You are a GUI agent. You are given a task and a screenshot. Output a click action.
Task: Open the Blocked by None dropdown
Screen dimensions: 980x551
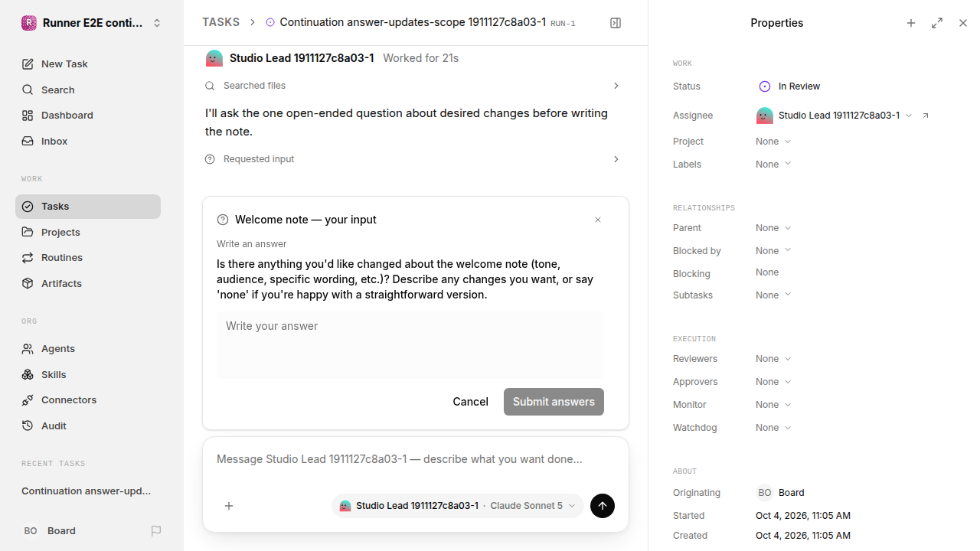[x=773, y=251]
